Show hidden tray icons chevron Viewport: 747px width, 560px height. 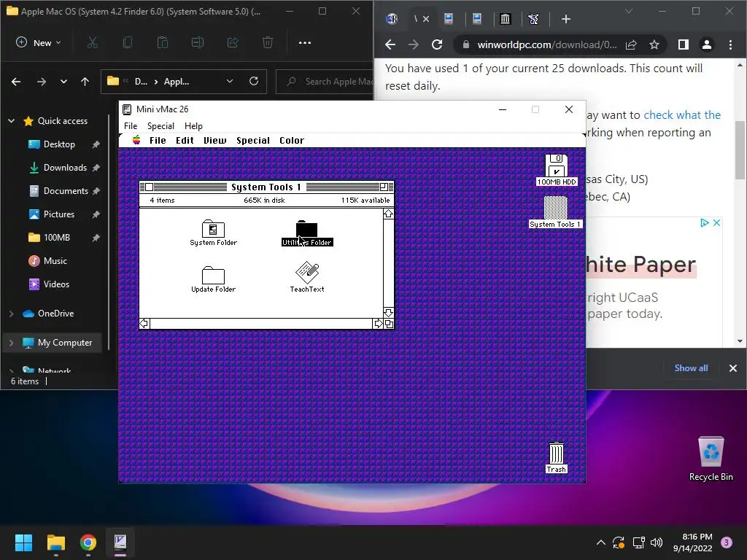point(601,542)
